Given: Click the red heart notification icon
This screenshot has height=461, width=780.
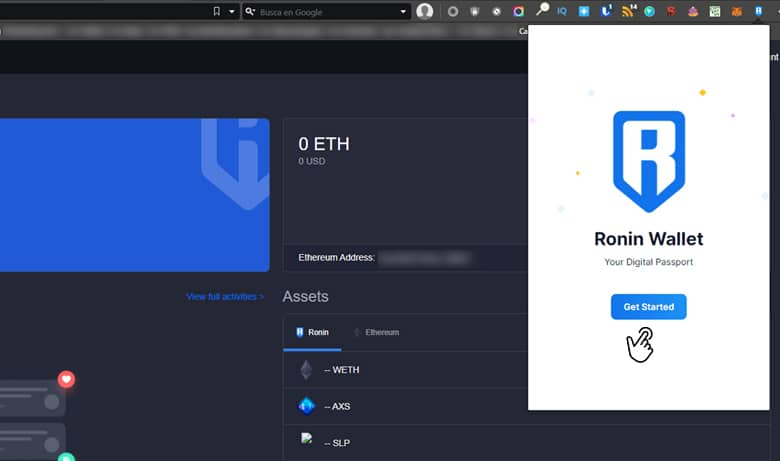Looking at the screenshot, I should (66, 379).
